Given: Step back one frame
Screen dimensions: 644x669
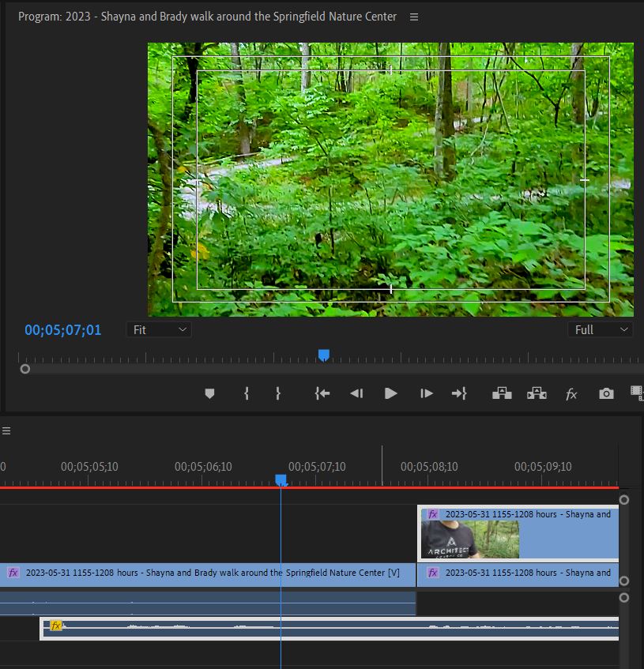Looking at the screenshot, I should tap(356, 393).
